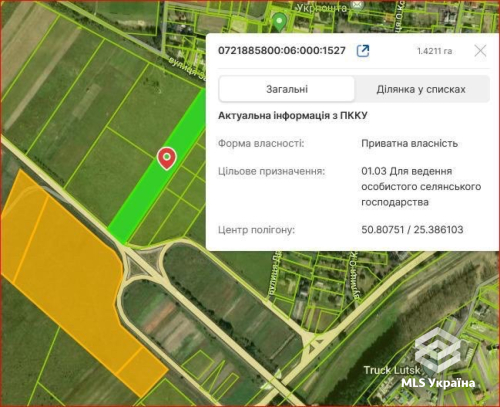Click polygon center coordinates 50.80751 / 25.386103

click(412, 230)
